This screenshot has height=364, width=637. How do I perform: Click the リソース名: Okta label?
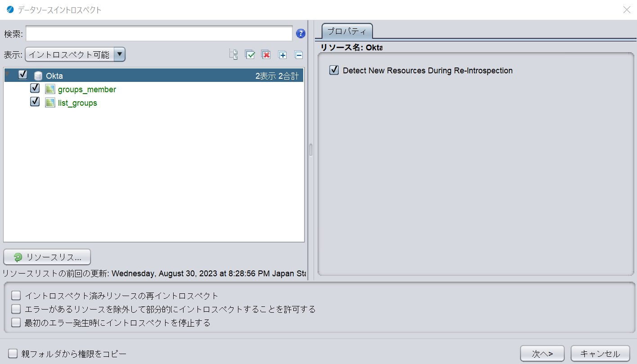(x=351, y=47)
